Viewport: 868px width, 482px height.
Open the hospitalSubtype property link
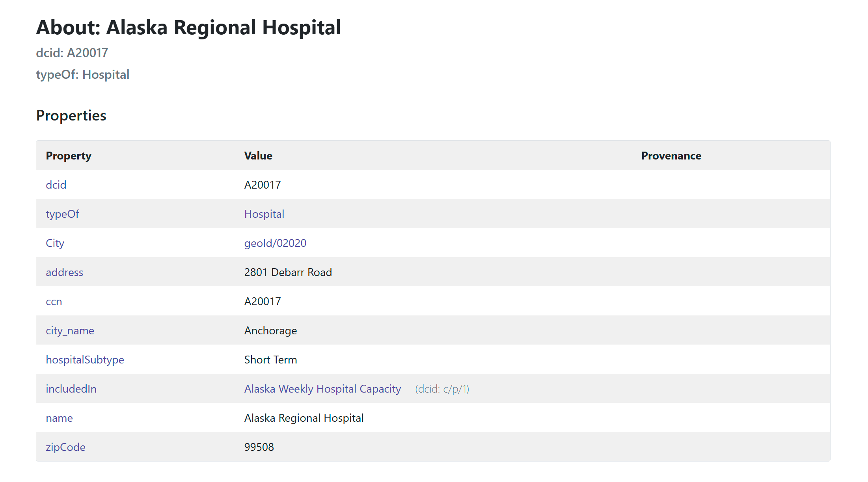click(85, 360)
